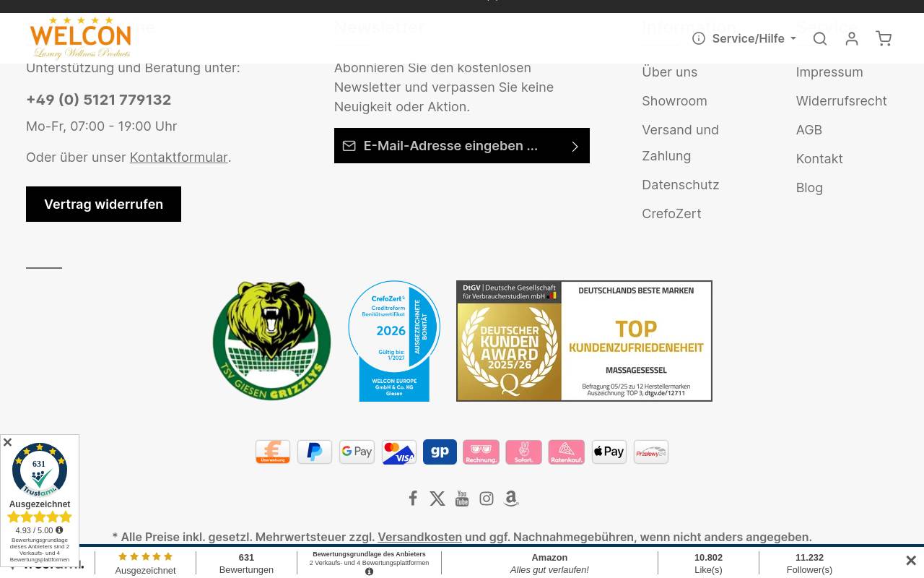This screenshot has height=578, width=924.
Task: Click the Vertrag widerrufen button
Action: pyautogui.click(x=103, y=204)
